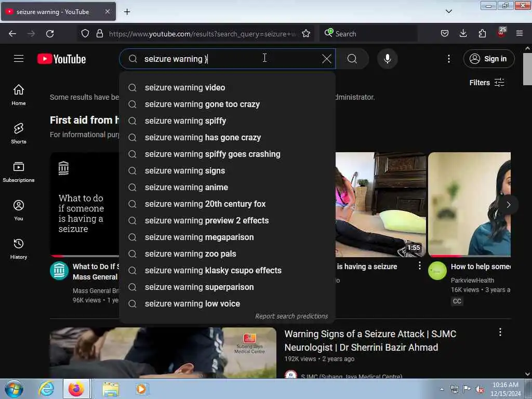Screen dimensions: 532x399
Task: Open a new browser tab
Action: [x=127, y=12]
